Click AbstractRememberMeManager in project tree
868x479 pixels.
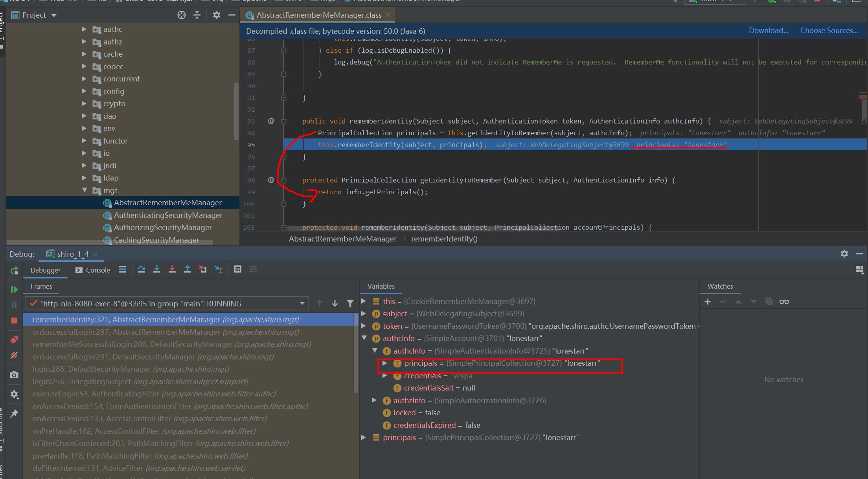167,203
